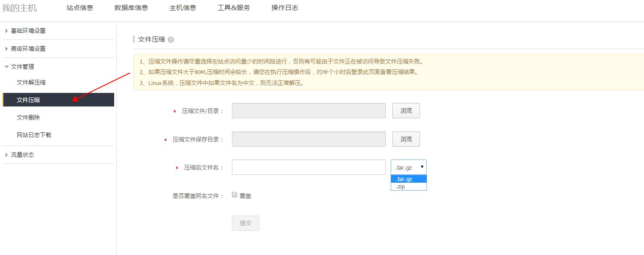
Task: Click 浏览 button for 压缩文件/目录
Action: [406, 111]
